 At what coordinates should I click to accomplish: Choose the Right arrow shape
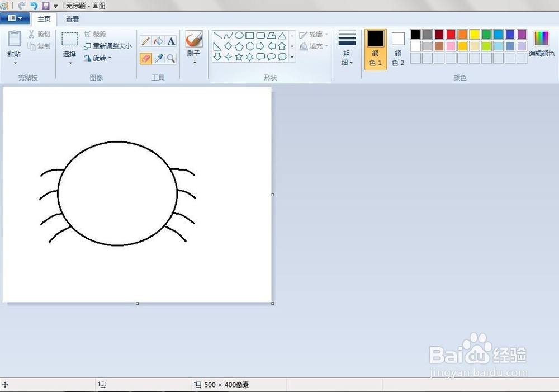tap(260, 46)
